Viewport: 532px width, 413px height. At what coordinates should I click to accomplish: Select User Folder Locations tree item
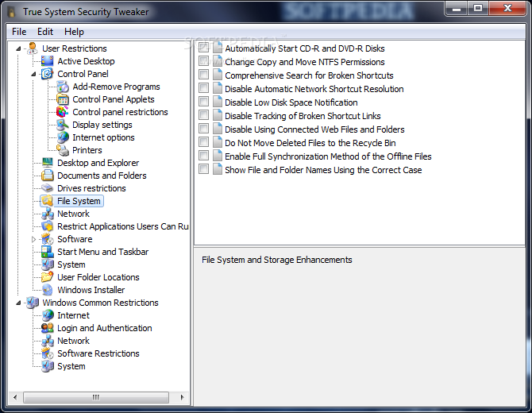tap(98, 277)
